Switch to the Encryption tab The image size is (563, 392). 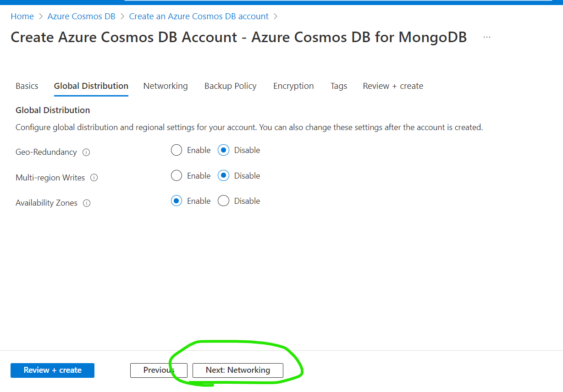pos(293,86)
